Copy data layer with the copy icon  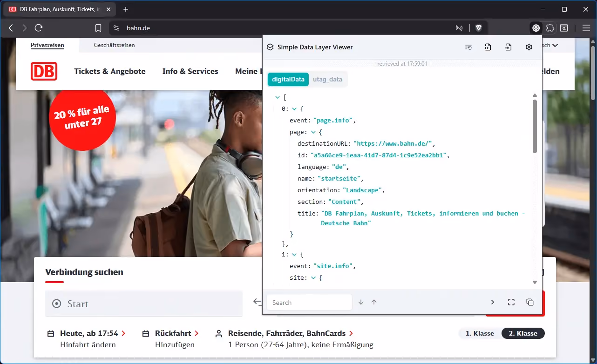pos(530,302)
